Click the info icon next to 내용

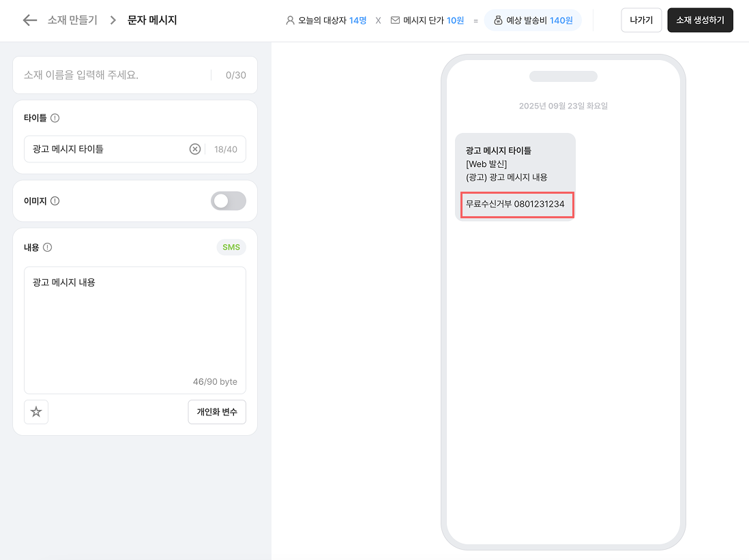[x=48, y=248]
